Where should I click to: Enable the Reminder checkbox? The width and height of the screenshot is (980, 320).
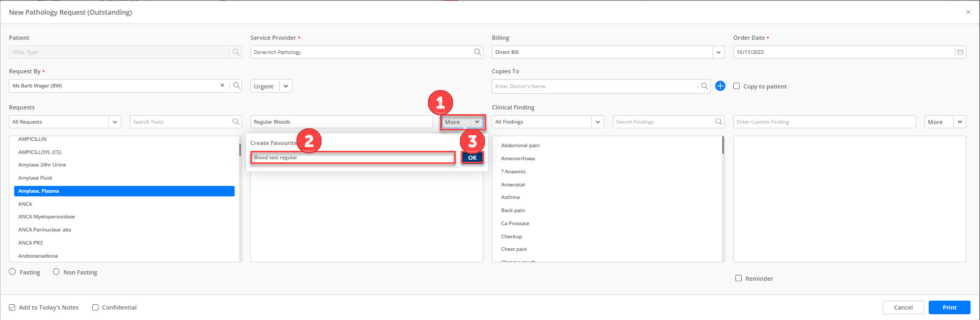(x=739, y=278)
